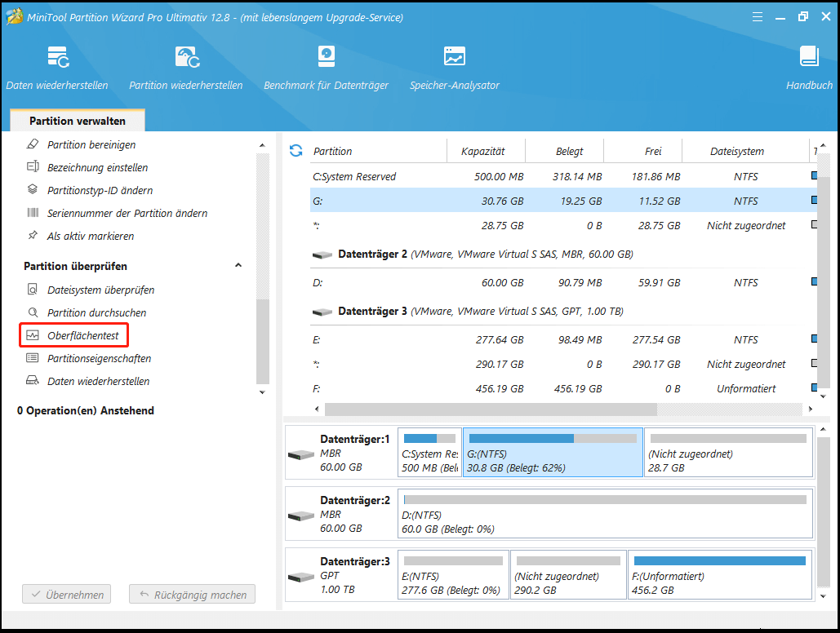Choose Dateisystem überprüfen entry
Image resolution: width=840 pixels, height=633 pixels.
100,290
